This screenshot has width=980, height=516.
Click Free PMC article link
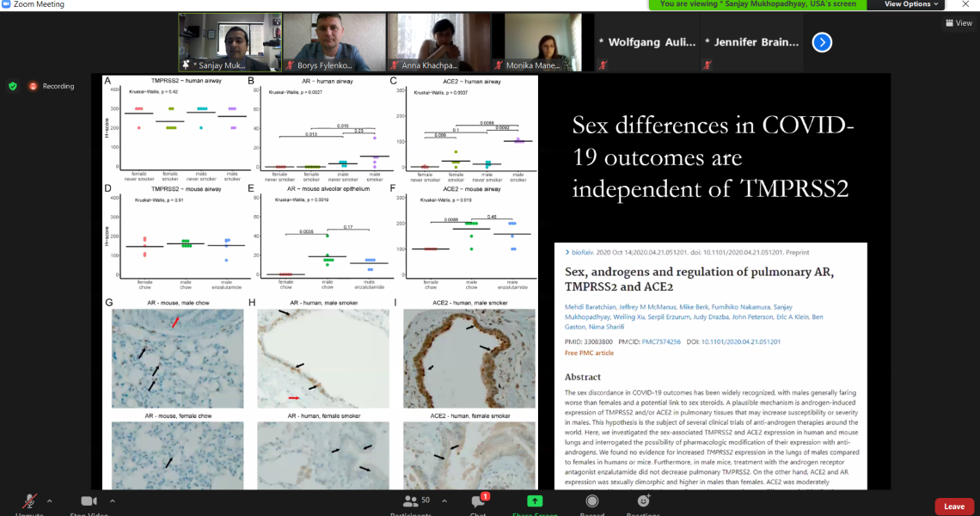point(589,353)
